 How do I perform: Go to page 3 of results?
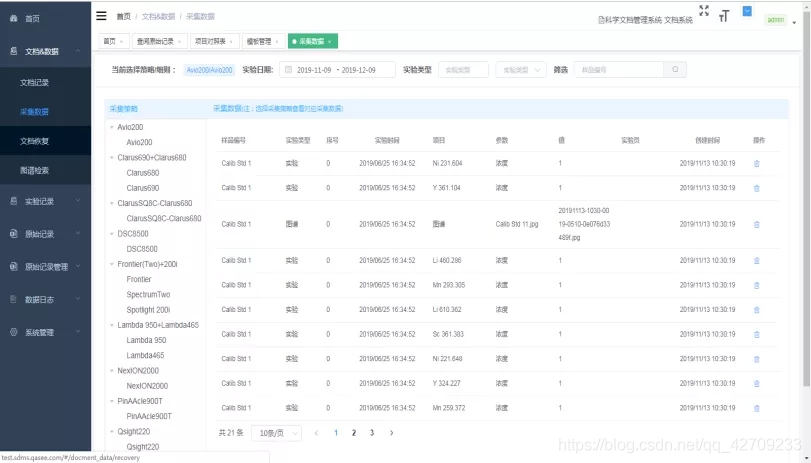pyautogui.click(x=372, y=433)
